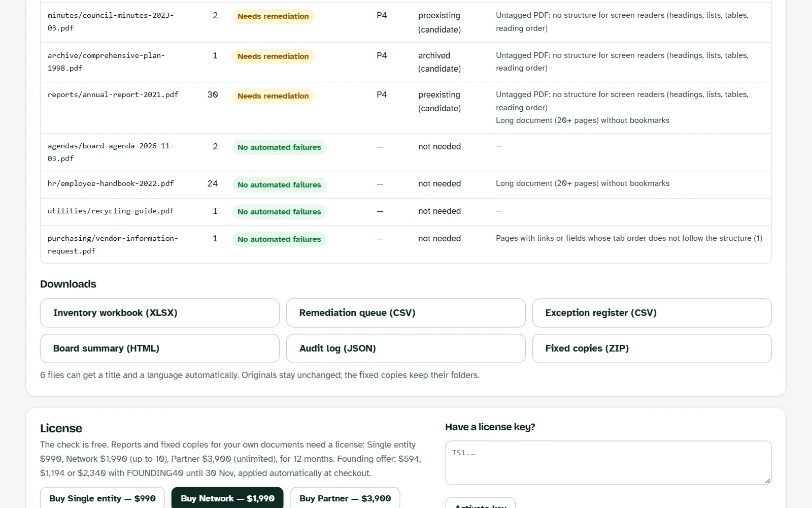
Task: Click No automated failures badge for vendor-information row
Action: (x=279, y=239)
